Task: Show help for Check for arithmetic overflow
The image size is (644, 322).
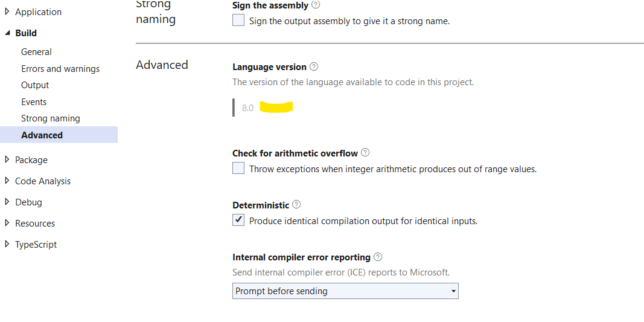Action: pos(365,153)
